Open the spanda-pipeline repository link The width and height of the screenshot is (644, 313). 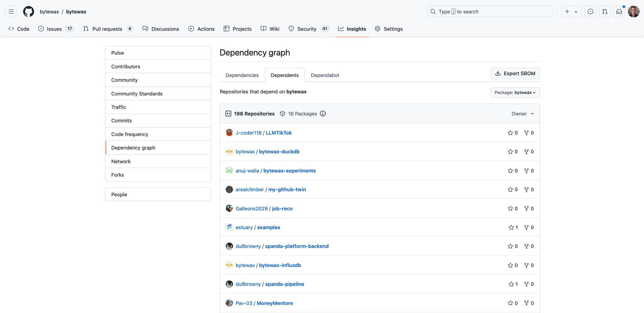click(x=285, y=284)
